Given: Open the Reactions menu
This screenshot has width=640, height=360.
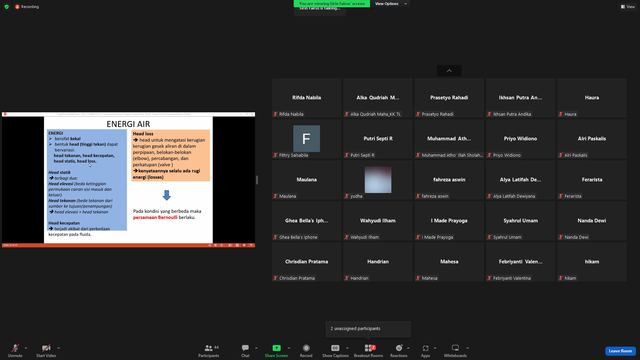Looking at the screenshot, I should (x=399, y=350).
